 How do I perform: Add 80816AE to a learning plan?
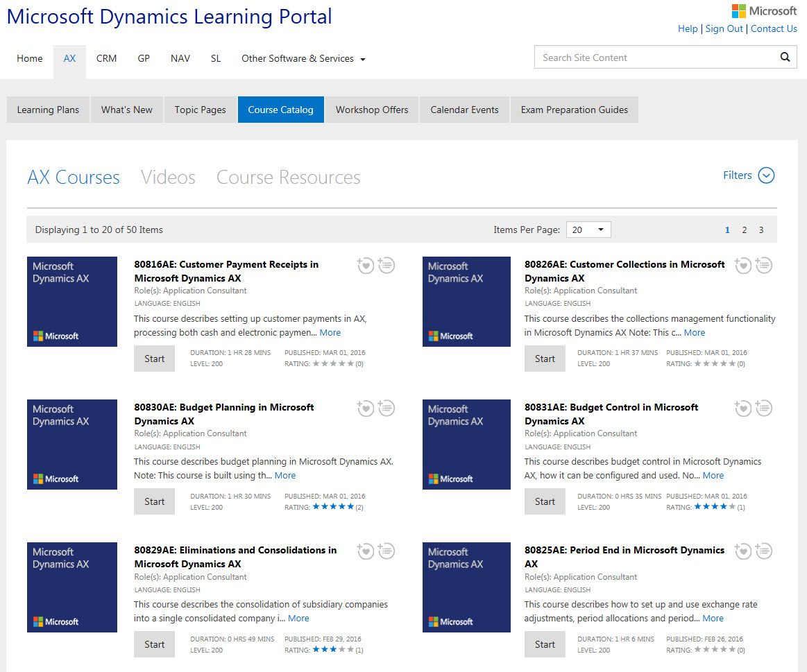coord(386,265)
